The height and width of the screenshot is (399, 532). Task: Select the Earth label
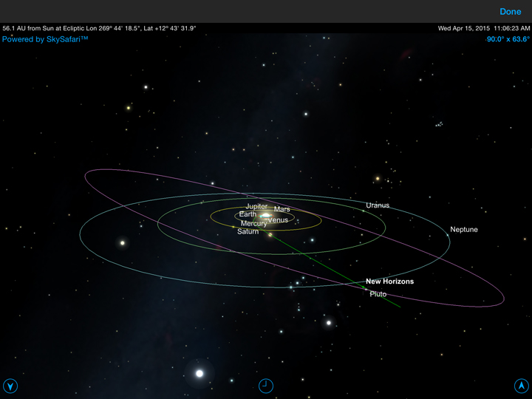[248, 214]
